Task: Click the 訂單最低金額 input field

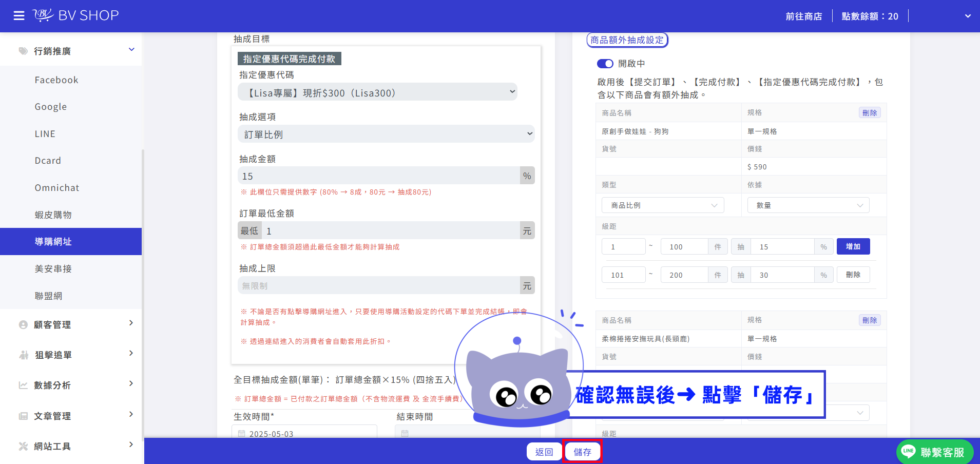Action: tap(391, 230)
